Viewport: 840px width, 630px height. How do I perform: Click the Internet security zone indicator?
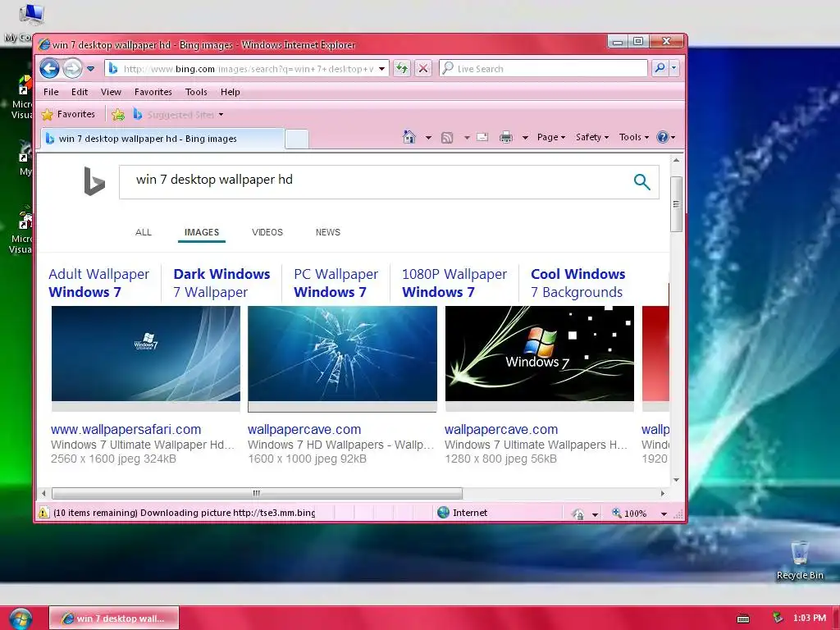click(x=463, y=513)
